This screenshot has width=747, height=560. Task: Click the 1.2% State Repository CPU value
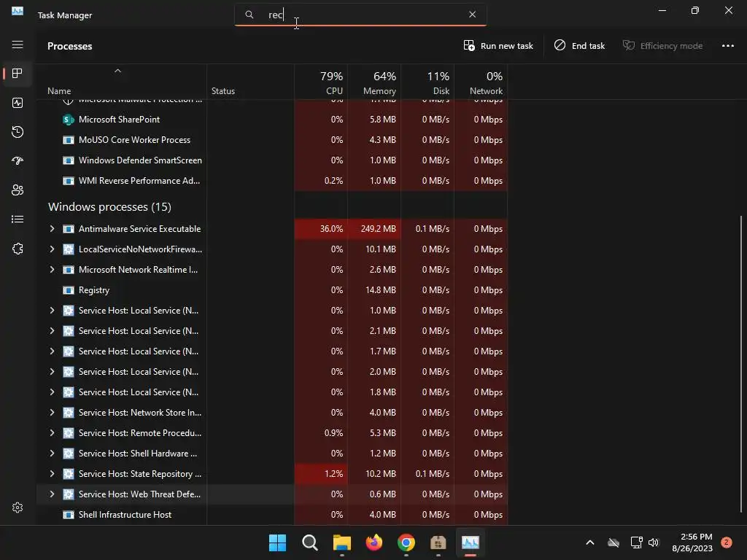[x=333, y=474]
